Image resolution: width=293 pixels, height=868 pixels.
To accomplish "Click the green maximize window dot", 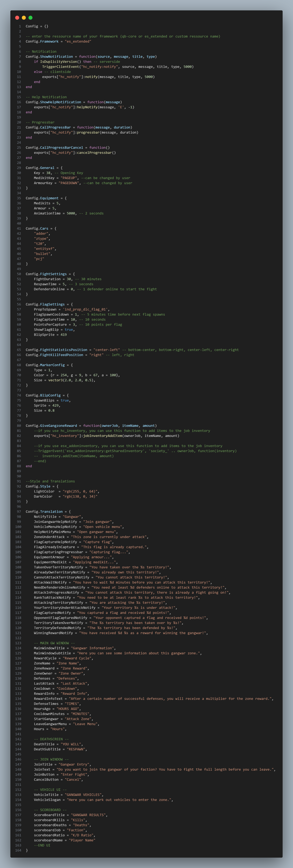I will click(x=30, y=18).
